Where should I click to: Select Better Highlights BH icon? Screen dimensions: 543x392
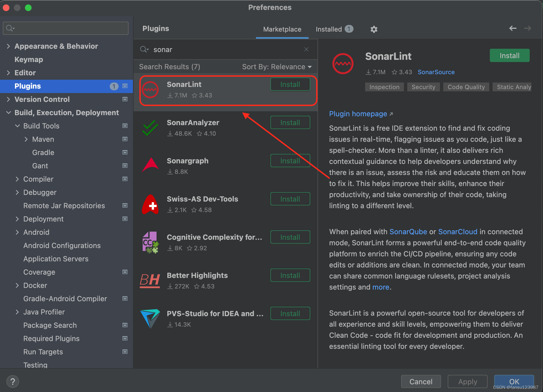(150, 281)
